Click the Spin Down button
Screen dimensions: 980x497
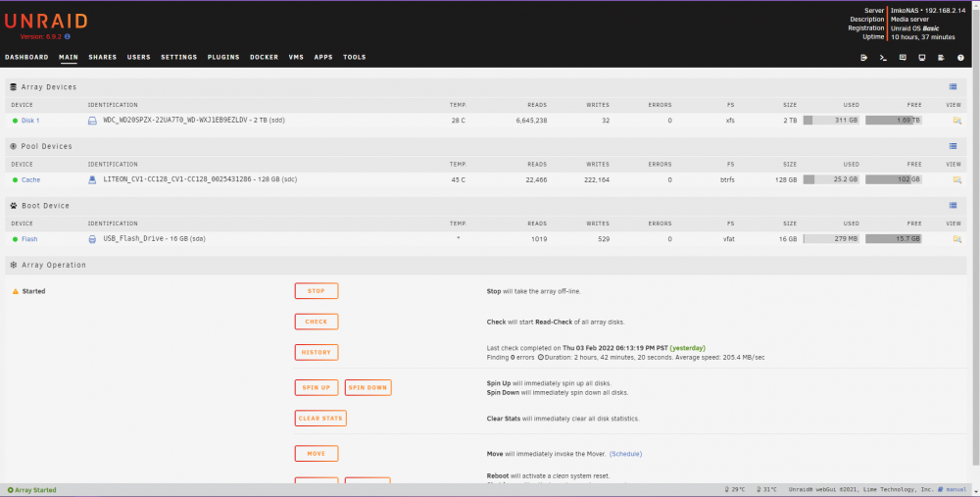pyautogui.click(x=368, y=387)
